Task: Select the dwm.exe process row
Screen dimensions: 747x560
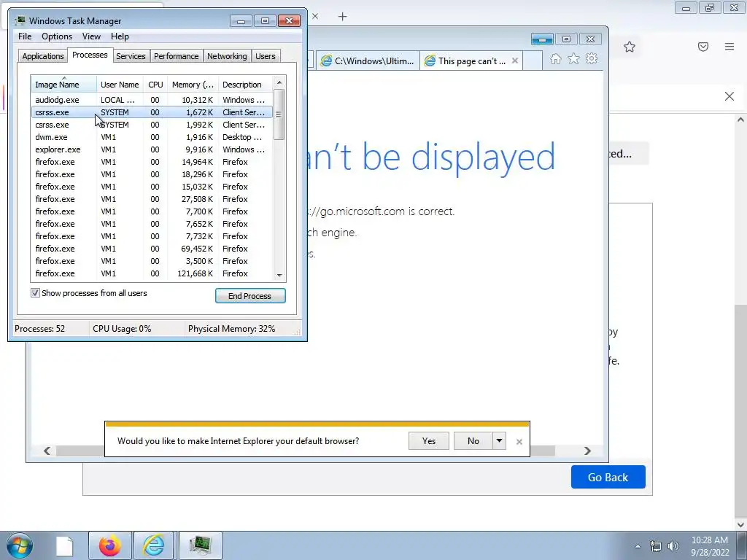Action: coord(152,137)
